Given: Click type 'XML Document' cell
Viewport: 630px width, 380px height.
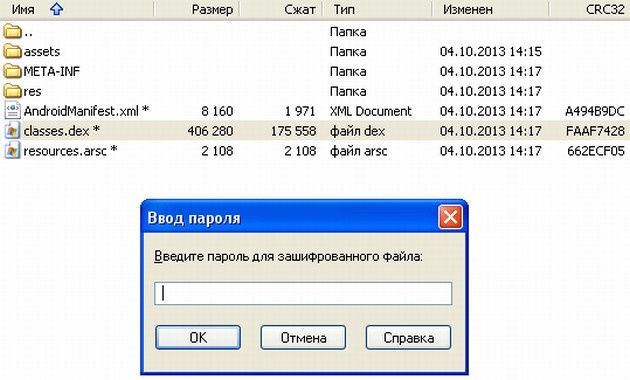Looking at the screenshot, I should [x=371, y=111].
